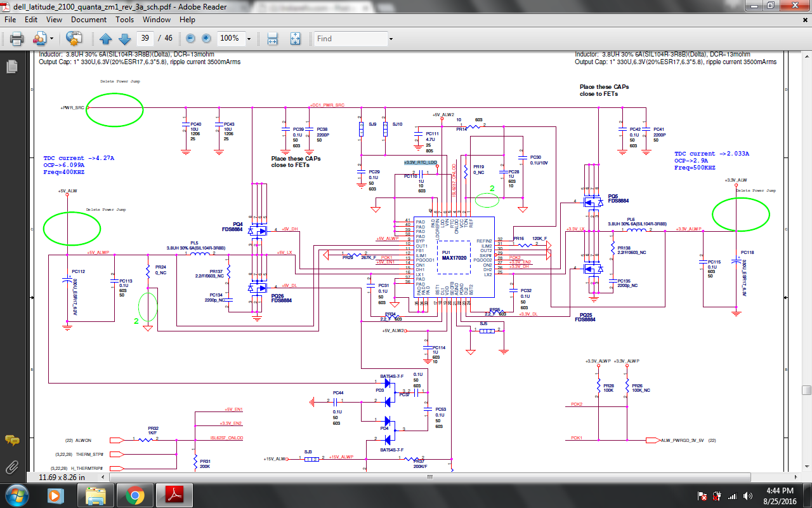The image size is (812, 508).
Task: Click the 100% zoom value field
Action: coord(230,39)
